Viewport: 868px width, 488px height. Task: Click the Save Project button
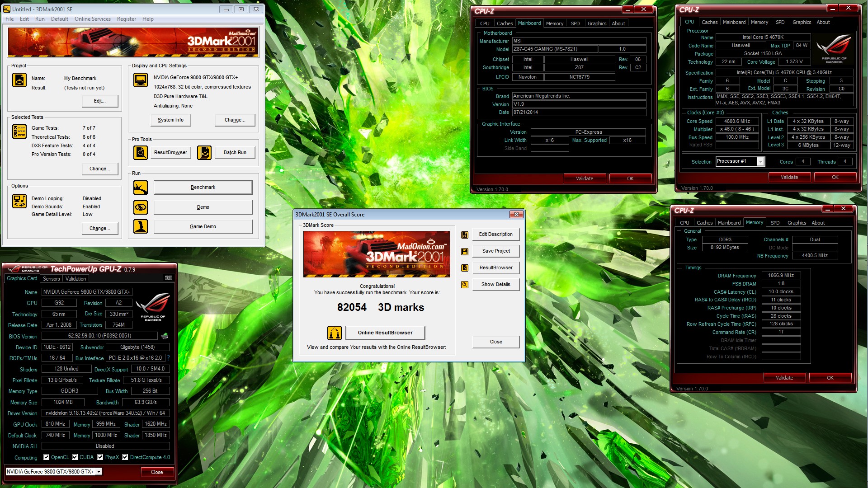tap(496, 251)
